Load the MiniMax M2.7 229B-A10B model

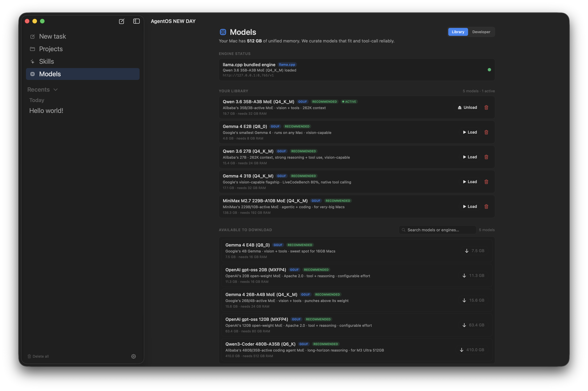pyautogui.click(x=470, y=206)
